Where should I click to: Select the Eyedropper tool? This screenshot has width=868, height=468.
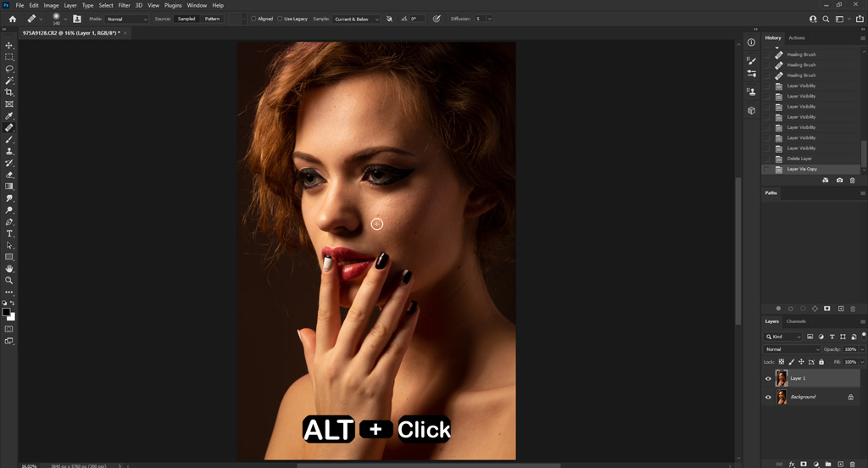coord(8,116)
